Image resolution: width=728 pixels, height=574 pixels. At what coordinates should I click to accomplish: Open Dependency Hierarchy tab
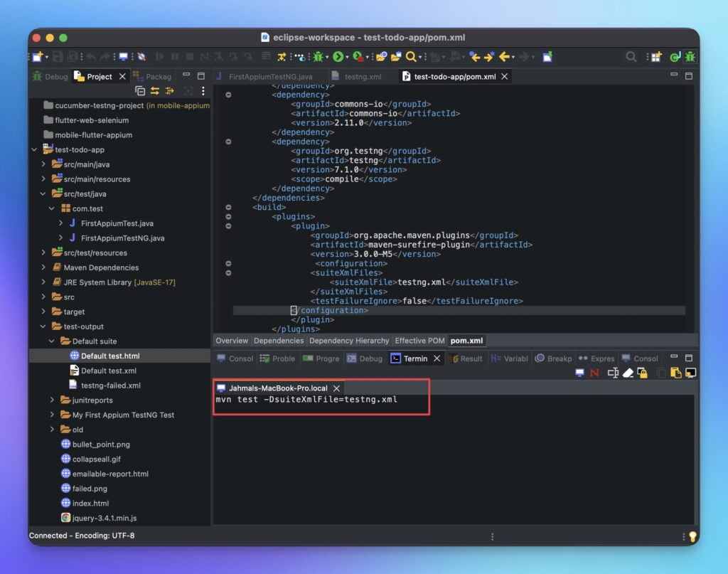pos(348,341)
